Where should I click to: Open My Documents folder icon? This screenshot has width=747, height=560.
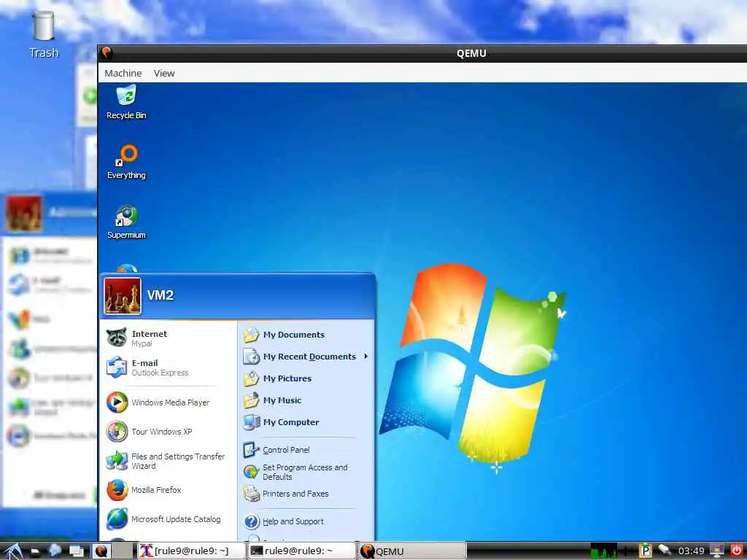251,335
